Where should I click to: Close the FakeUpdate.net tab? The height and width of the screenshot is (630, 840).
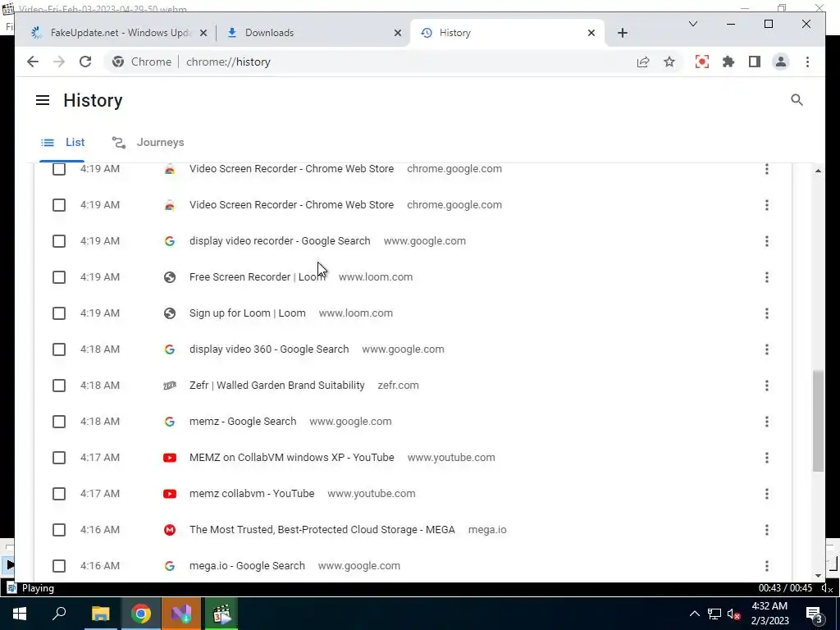coord(203,33)
